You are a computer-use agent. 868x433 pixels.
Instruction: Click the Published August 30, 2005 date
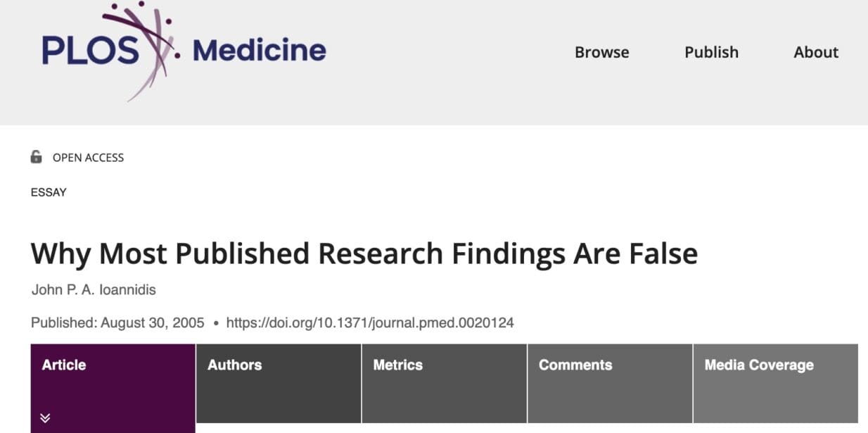coord(117,323)
